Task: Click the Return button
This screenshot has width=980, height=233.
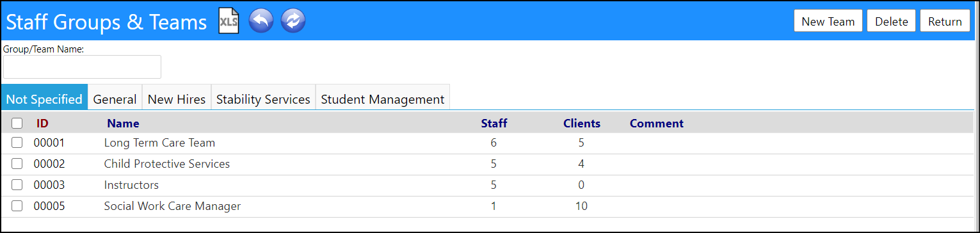Action: [945, 21]
